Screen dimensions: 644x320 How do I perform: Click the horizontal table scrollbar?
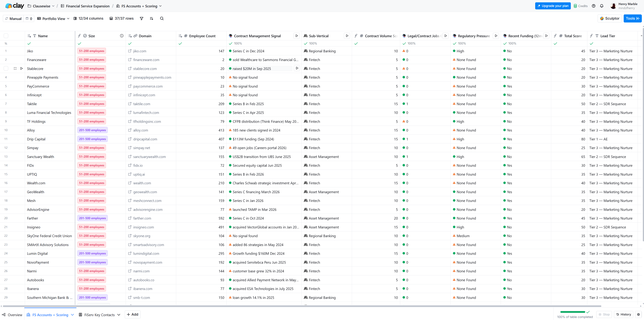tap(302, 306)
